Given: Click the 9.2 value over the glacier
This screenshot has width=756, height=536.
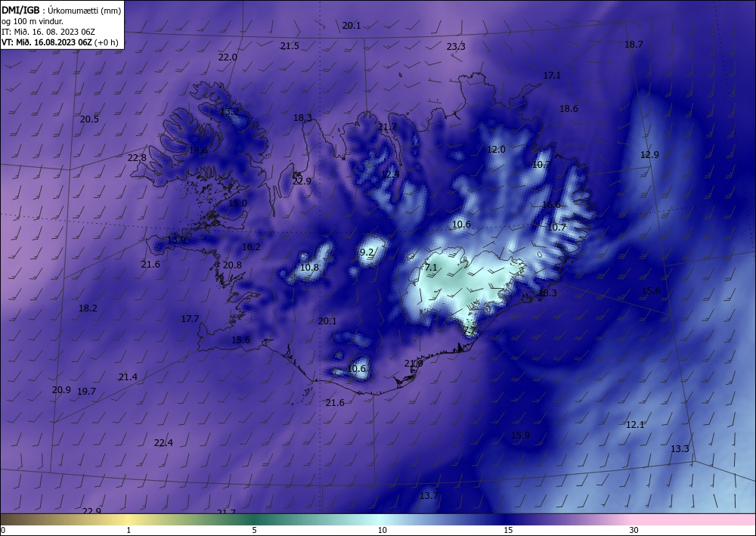Looking at the screenshot, I should 367,252.
